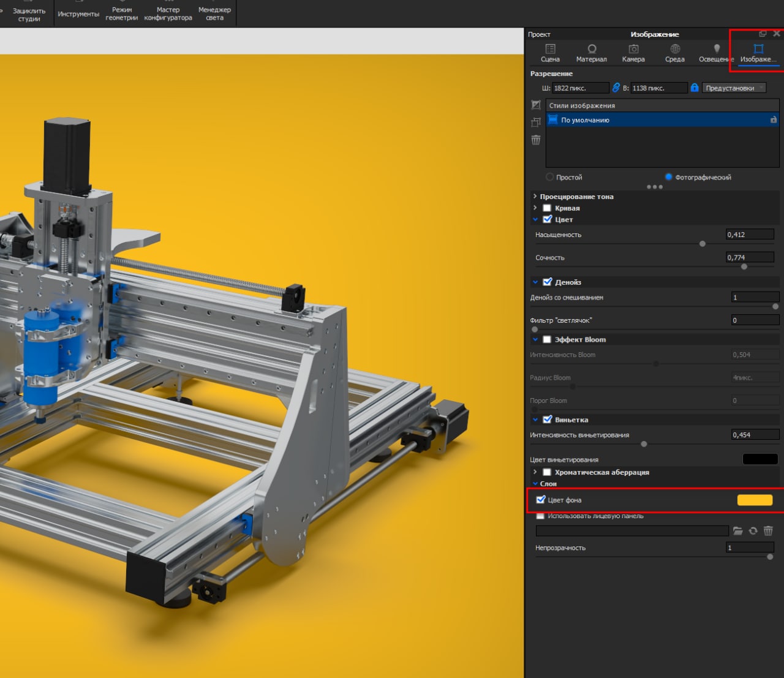Duplicate the selected image style
Viewport: 784px width, 678px height.
536,122
